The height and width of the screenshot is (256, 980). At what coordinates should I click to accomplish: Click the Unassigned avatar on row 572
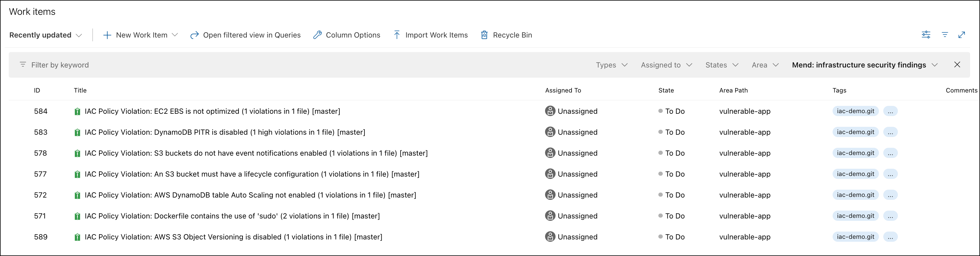point(550,194)
